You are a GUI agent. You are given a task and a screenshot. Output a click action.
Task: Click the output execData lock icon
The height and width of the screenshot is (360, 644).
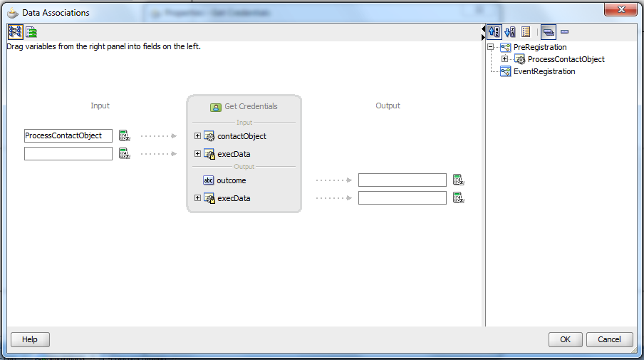[209, 198]
